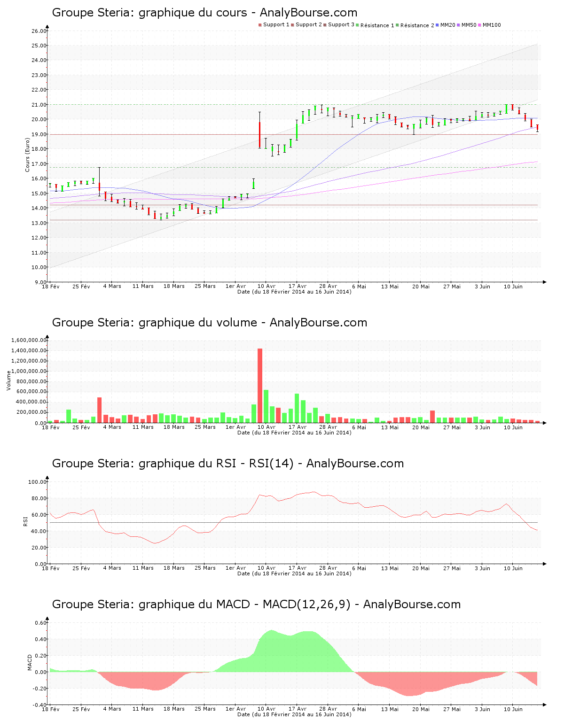Click "17 Avr" date on the volume chart
The image size is (564, 728).
(x=298, y=427)
